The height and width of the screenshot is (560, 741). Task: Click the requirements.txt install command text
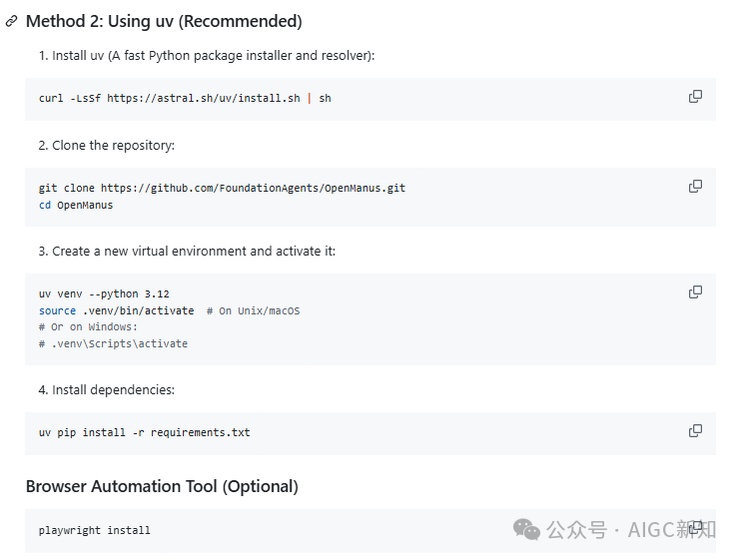(x=145, y=432)
